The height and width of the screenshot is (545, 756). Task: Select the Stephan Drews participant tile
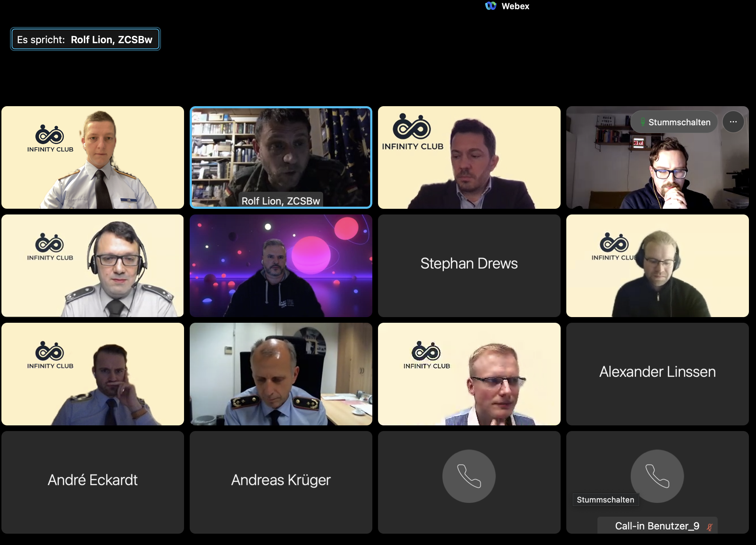[x=469, y=265]
